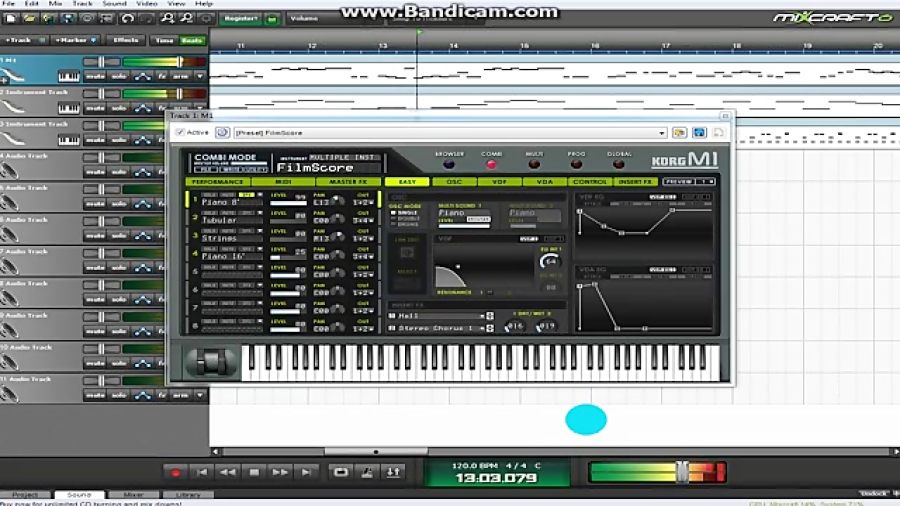Open the Sound menu
This screenshot has height=506, width=900.
[114, 3]
